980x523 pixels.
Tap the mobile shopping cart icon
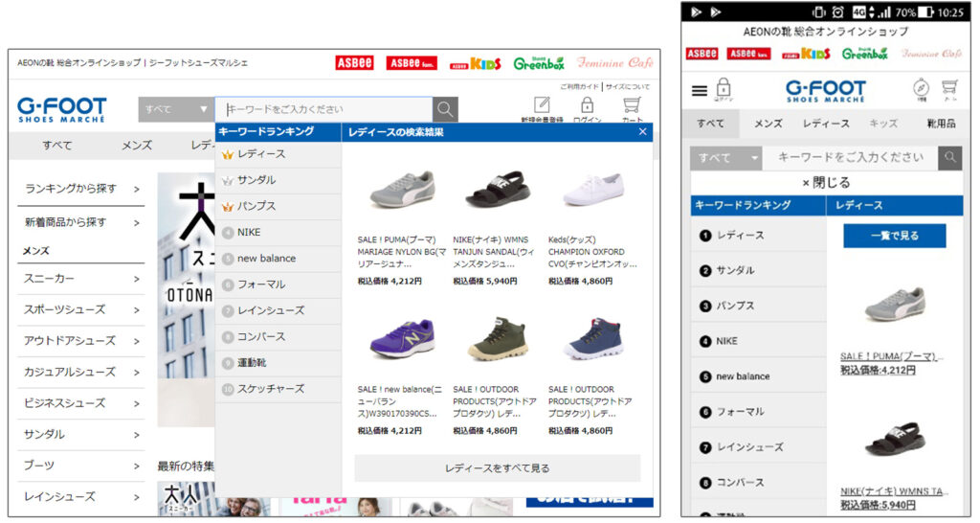click(949, 89)
